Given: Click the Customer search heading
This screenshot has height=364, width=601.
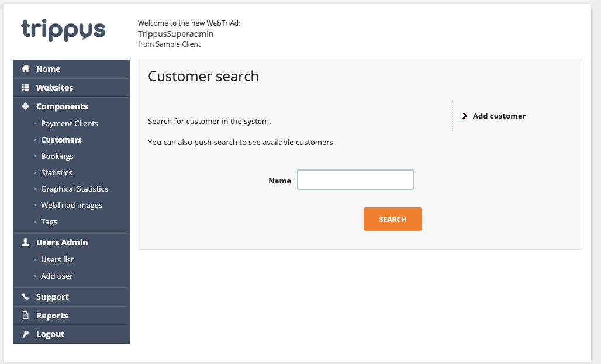Looking at the screenshot, I should click(203, 77).
